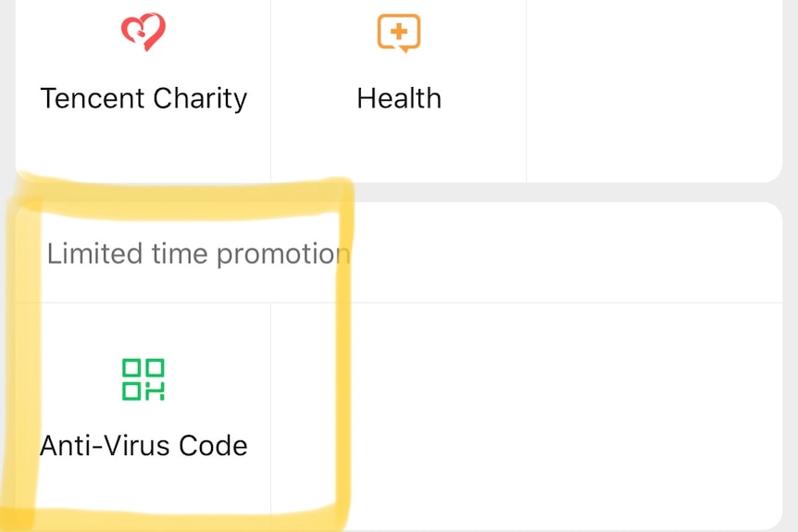Viewport: 798px width, 532px height.
Task: Click the word promotion in the section header
Action: coord(283,254)
